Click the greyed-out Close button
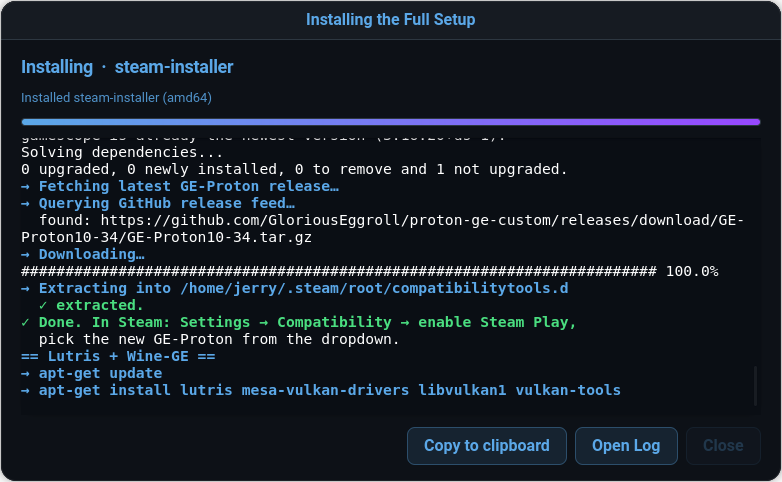Screen dimensions: 782x482 [x=723, y=446]
